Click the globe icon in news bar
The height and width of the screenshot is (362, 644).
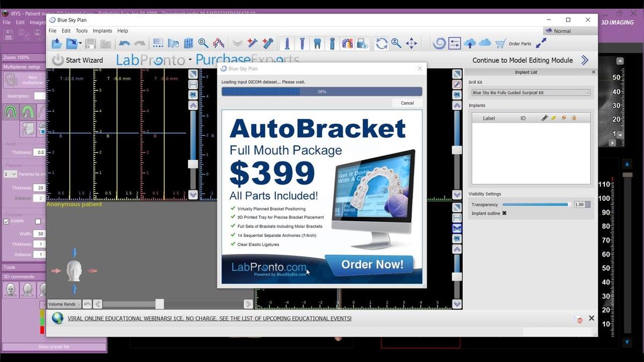[57, 318]
